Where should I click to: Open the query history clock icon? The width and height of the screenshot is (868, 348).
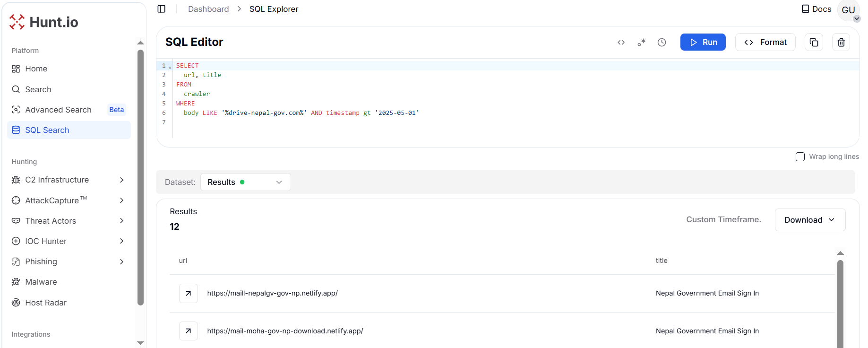(662, 43)
